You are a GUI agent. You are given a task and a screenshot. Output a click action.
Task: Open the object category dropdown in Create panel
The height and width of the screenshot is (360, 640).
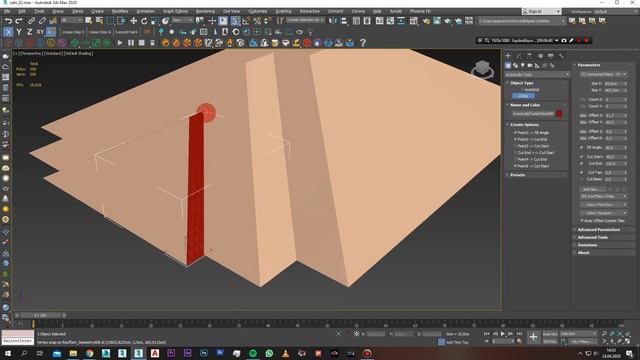point(537,75)
